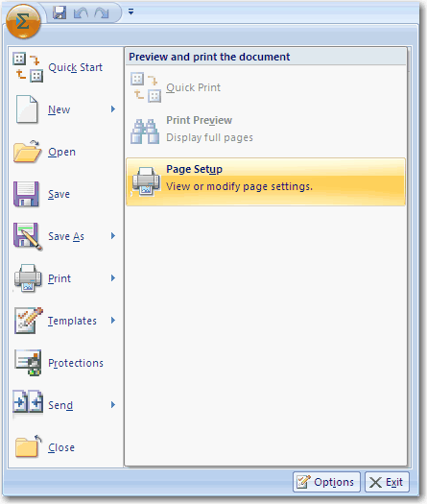Click the orange Sigma application button
This screenshot has width=427, height=504.
[x=23, y=22]
